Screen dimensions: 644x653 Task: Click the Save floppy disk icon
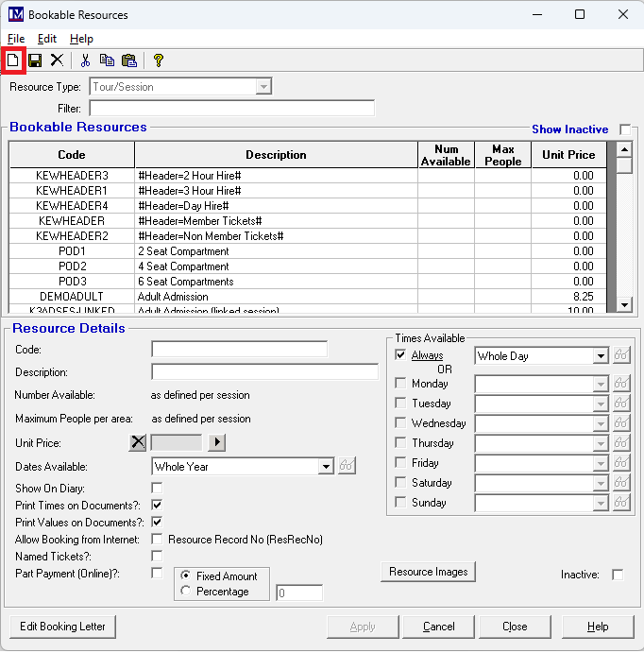(x=35, y=60)
